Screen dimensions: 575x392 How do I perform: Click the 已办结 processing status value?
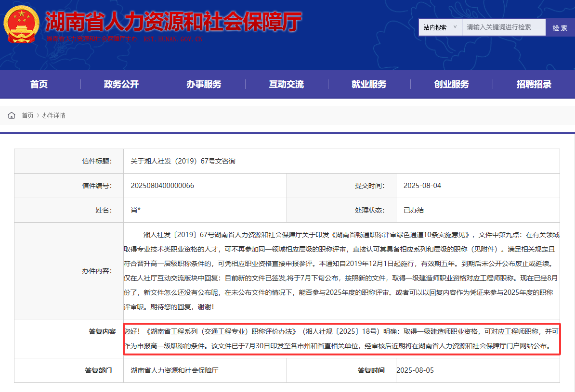413,210
